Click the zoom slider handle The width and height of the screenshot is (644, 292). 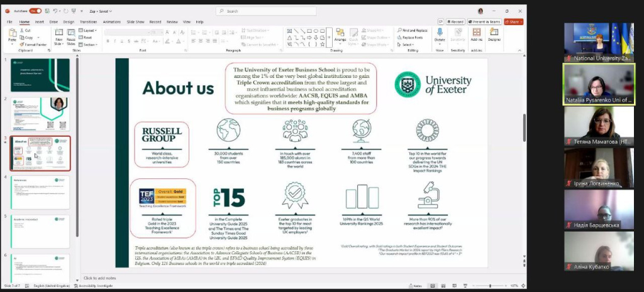click(489, 286)
